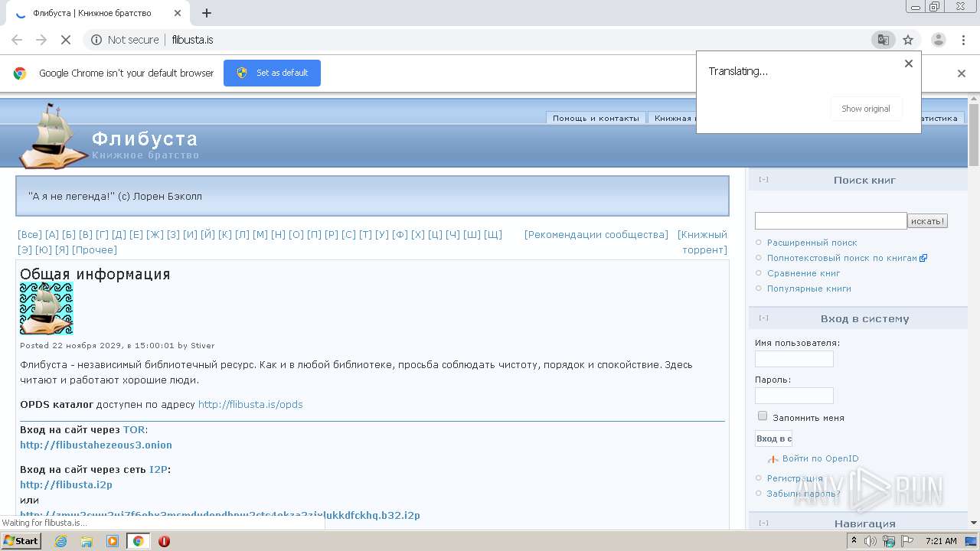Image resolution: width=980 pixels, height=551 pixels.
Task: Click the ship thumbnail under Общая информация
Action: (46, 308)
